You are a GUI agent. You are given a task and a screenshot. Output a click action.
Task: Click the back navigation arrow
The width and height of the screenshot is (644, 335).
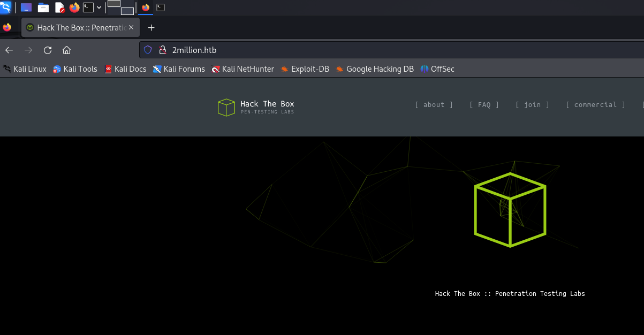[9, 50]
